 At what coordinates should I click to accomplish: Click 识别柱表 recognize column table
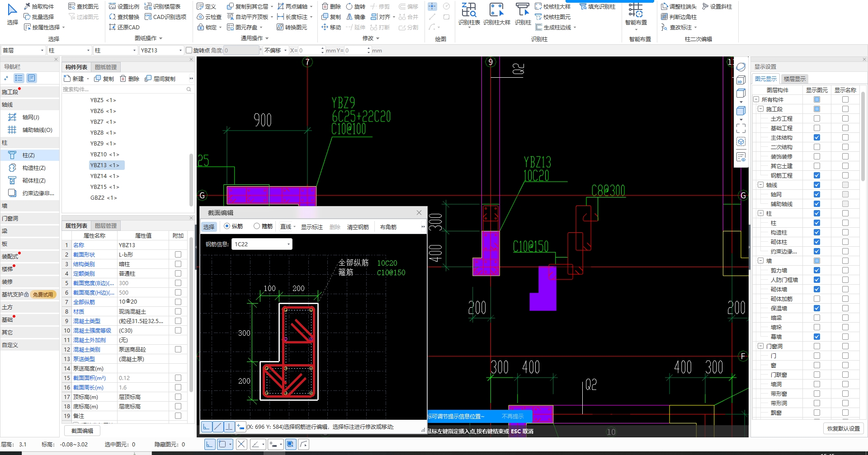coord(469,14)
